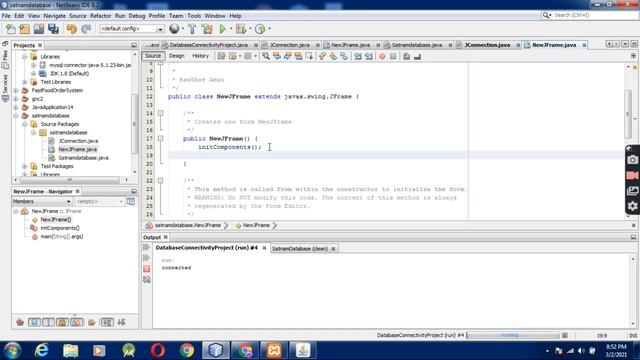Click the Clean and Build Project icon
The image size is (640, 360).
point(207,29)
